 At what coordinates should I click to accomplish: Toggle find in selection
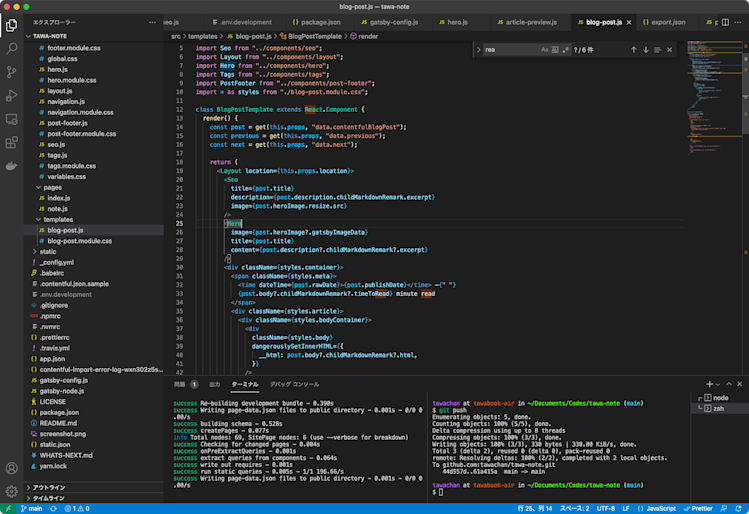(x=658, y=50)
